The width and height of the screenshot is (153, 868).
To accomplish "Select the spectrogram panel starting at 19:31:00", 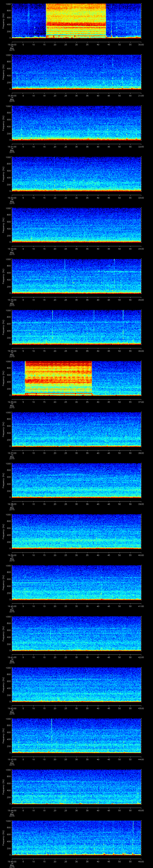I will click(76, 123).
